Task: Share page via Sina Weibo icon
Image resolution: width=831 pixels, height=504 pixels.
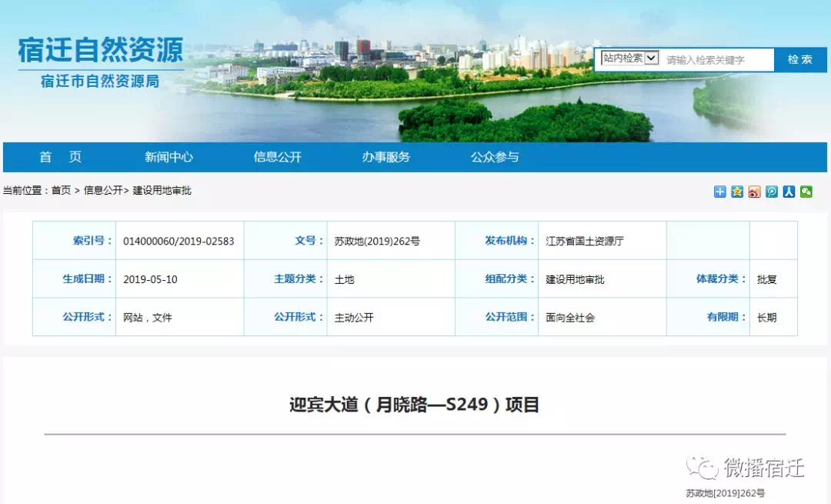Action: coord(754,192)
